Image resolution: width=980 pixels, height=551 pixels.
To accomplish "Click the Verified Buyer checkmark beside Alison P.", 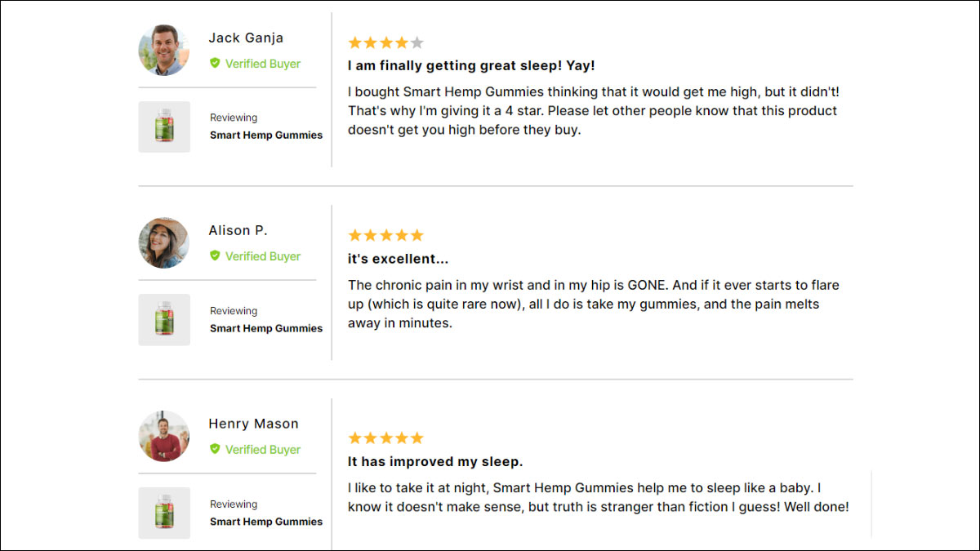I will click(x=215, y=256).
